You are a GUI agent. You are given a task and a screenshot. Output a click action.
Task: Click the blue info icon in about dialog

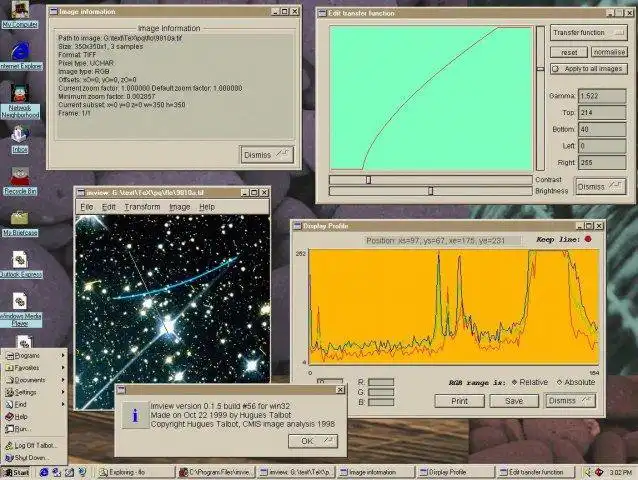[135, 415]
